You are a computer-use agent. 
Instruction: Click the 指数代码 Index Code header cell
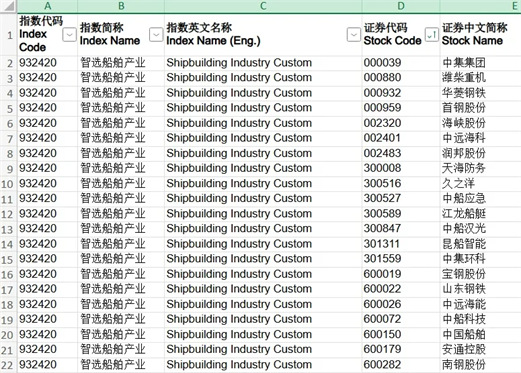[x=47, y=35]
